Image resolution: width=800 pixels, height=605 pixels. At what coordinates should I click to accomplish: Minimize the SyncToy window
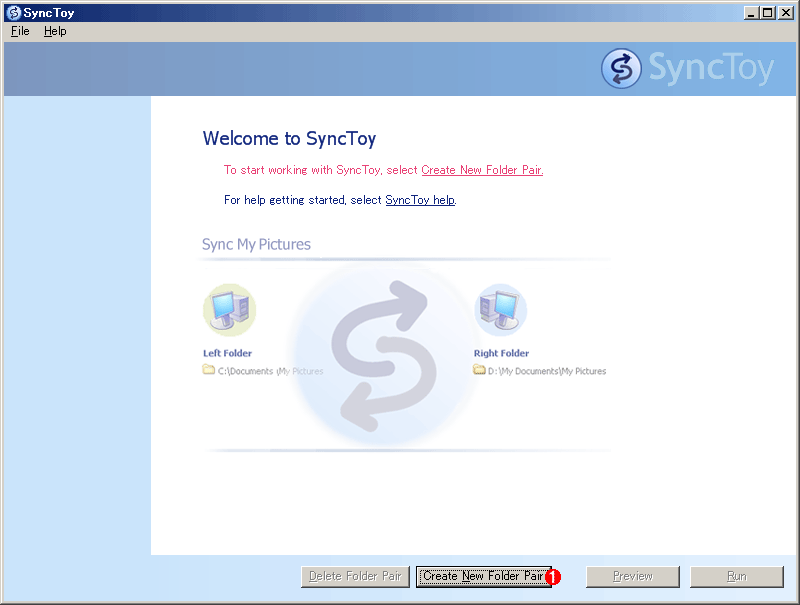[x=751, y=13]
